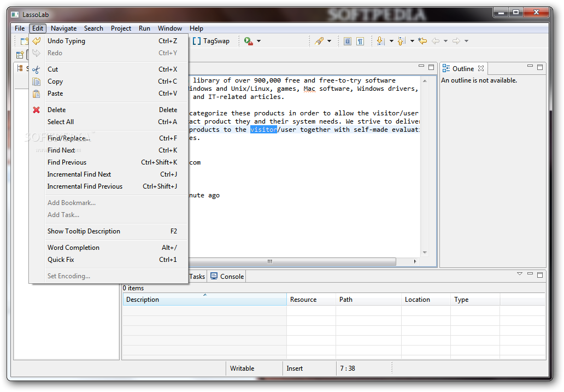The image size is (564, 392).
Task: Click the Last Edit Location icon
Action: tap(422, 41)
